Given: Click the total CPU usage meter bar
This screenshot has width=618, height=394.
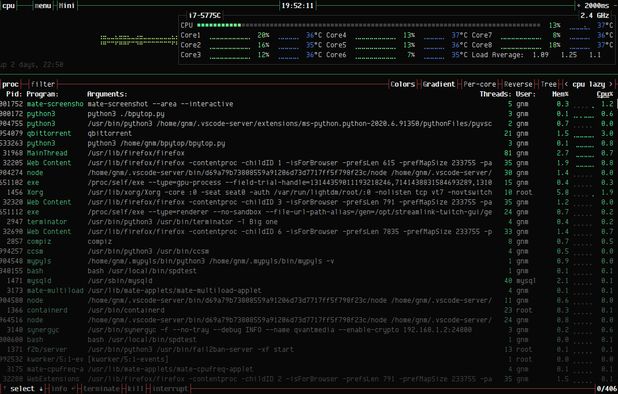Looking at the screenshot, I should [369, 25].
